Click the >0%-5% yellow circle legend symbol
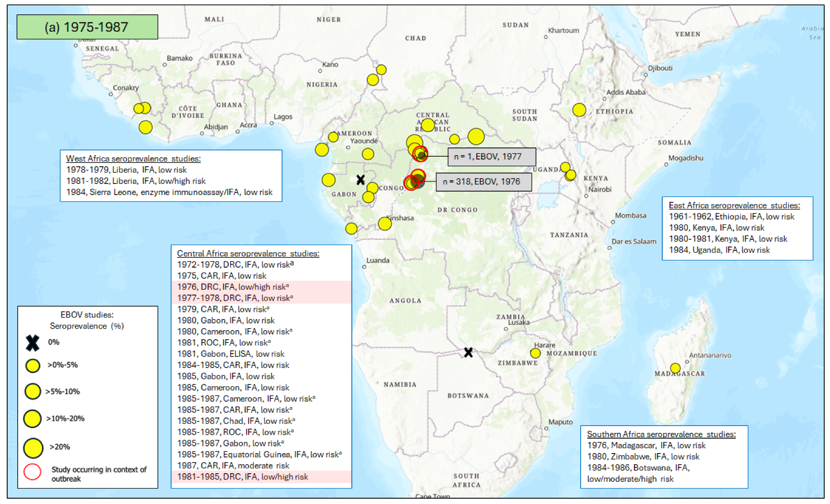830x504 pixels. 33,366
